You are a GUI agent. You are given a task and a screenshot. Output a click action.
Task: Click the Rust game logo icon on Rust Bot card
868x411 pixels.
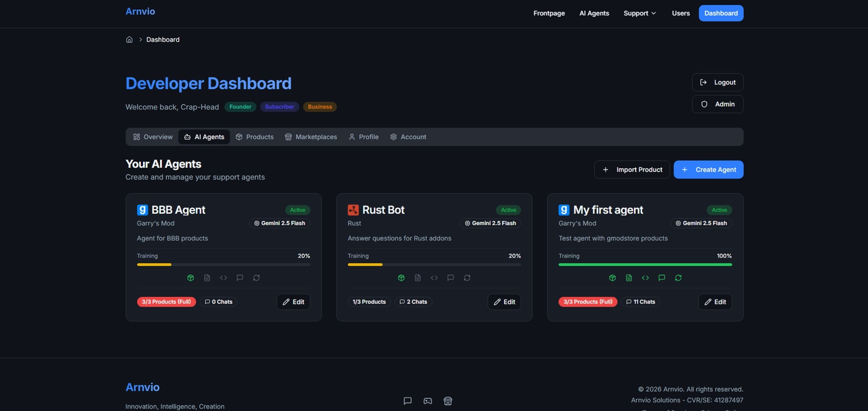[x=353, y=210]
